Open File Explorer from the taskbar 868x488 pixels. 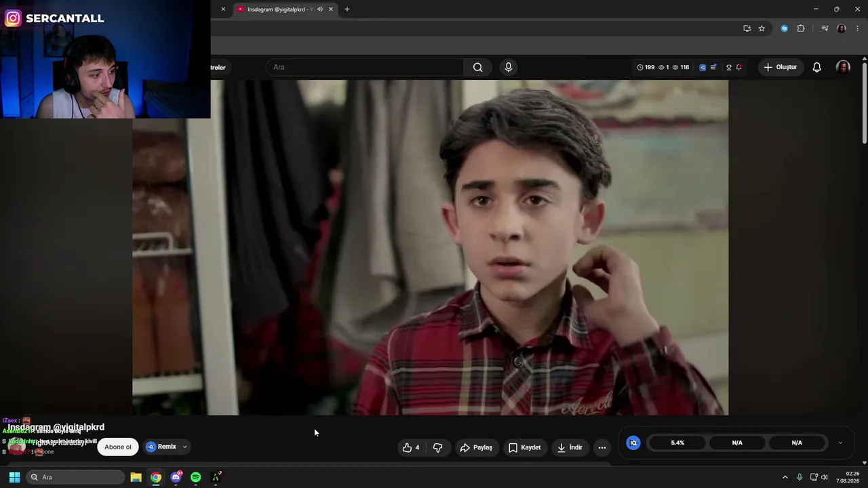[x=136, y=477]
